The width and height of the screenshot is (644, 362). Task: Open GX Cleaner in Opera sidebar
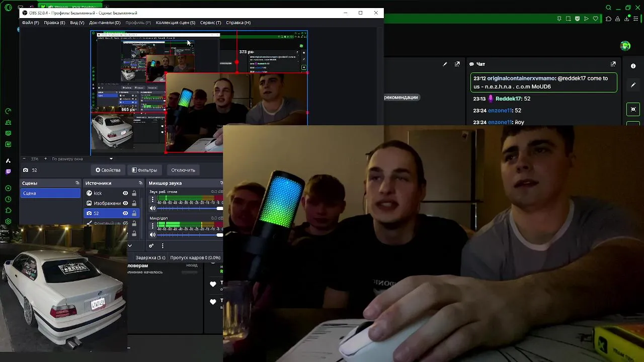(x=8, y=122)
